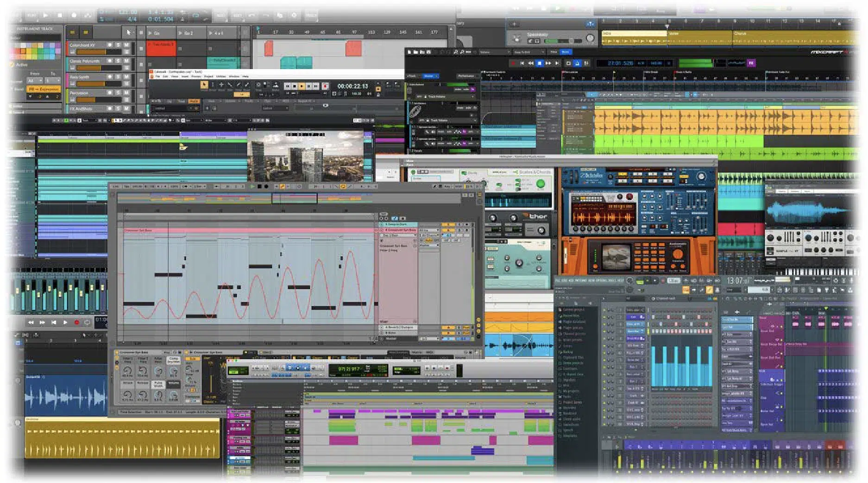Viewport: 868px width, 483px height.
Task: Click the Record button in Cakewalk transport
Action: (325, 86)
